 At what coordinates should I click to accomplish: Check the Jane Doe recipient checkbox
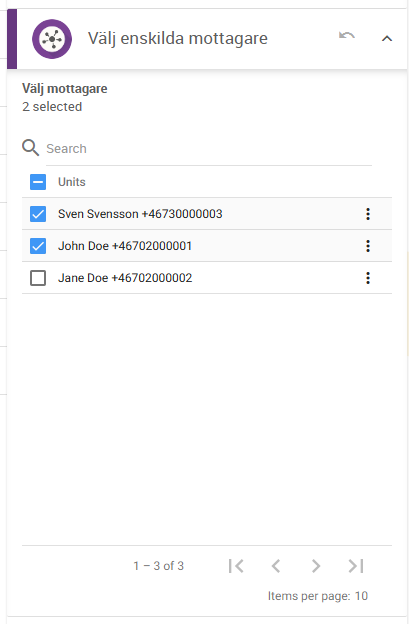click(x=38, y=278)
